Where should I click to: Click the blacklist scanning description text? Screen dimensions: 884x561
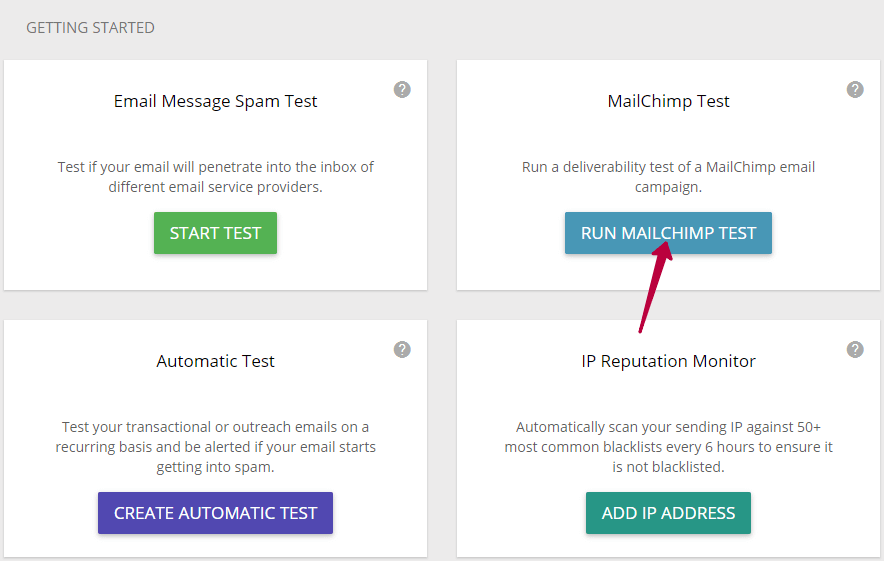[668, 447]
